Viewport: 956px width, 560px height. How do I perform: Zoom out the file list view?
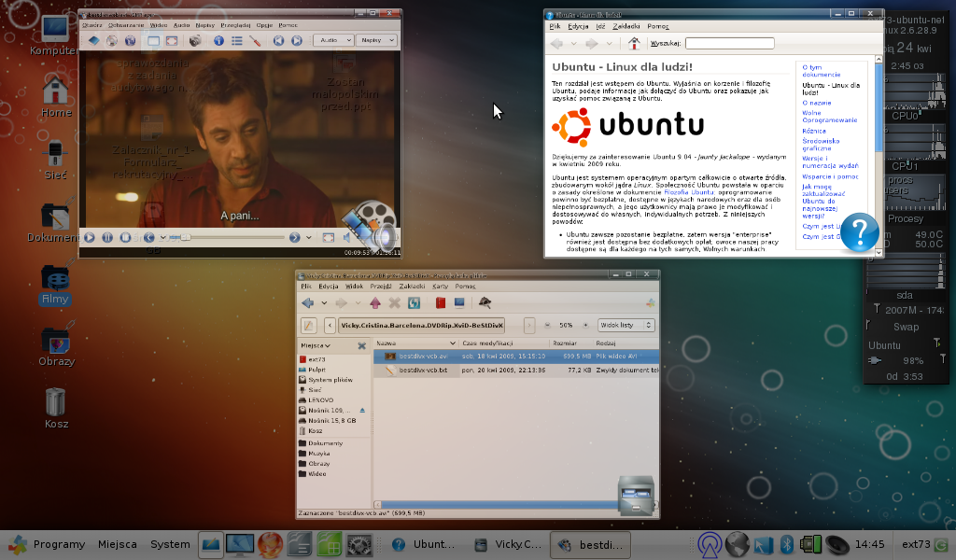point(547,326)
